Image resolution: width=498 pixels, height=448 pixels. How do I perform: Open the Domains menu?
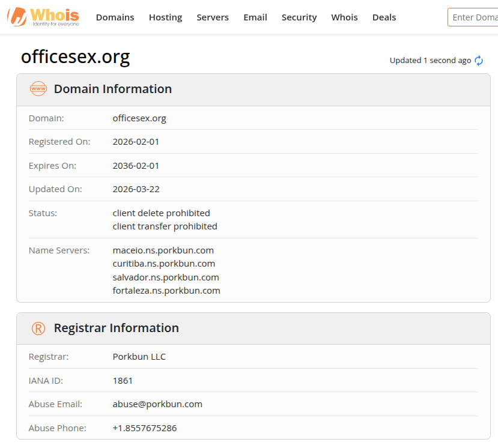coord(115,17)
